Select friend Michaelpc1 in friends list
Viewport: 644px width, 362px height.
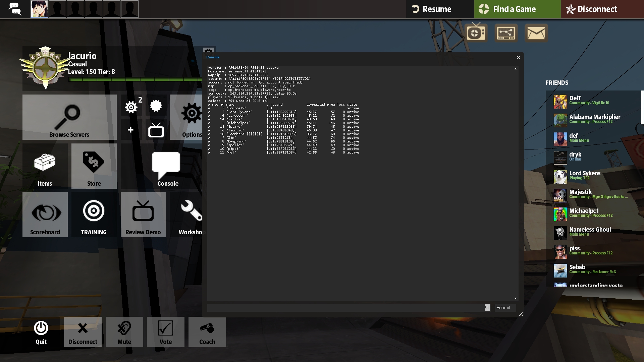[594, 214]
